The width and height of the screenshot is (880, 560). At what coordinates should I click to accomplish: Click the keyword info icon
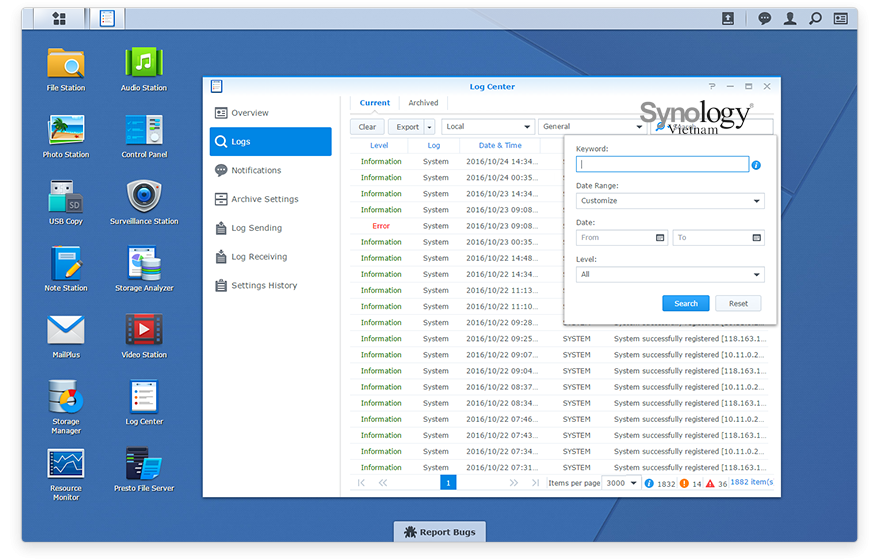(x=757, y=165)
